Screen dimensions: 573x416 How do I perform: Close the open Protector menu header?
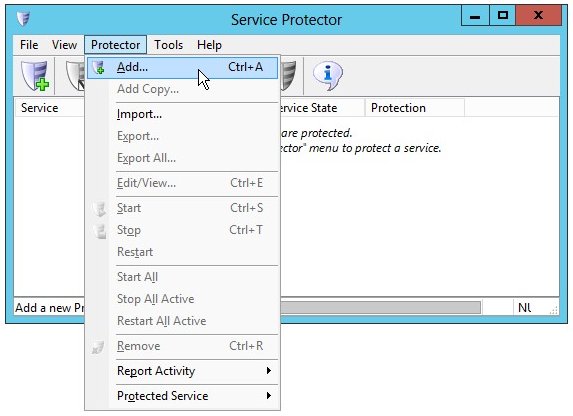115,45
